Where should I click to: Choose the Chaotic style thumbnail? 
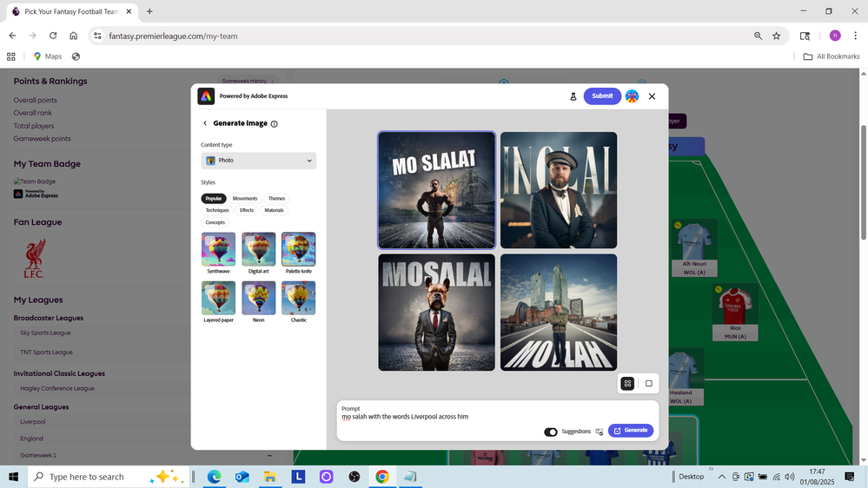click(x=298, y=298)
